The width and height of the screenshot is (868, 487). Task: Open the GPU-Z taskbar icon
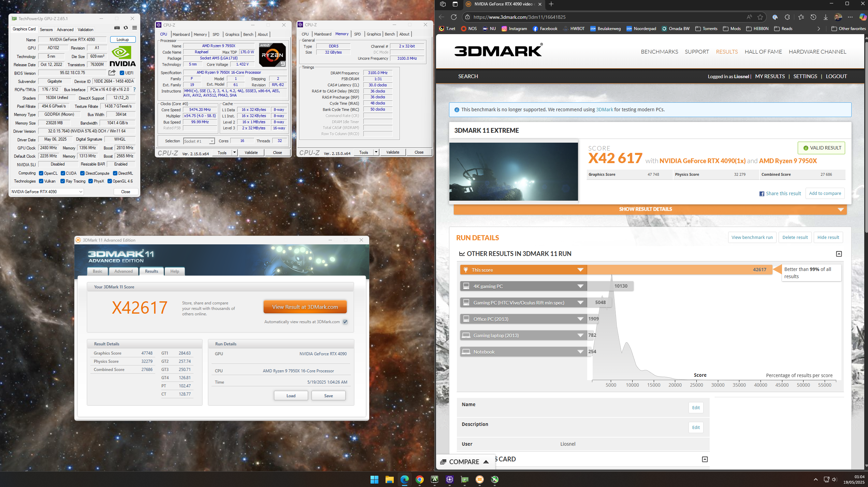point(465,479)
